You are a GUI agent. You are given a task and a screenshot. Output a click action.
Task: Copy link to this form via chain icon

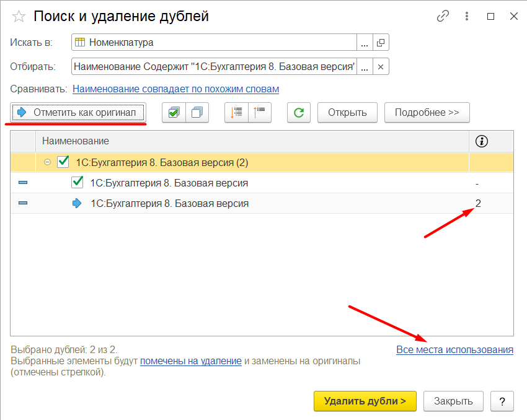[x=443, y=15]
